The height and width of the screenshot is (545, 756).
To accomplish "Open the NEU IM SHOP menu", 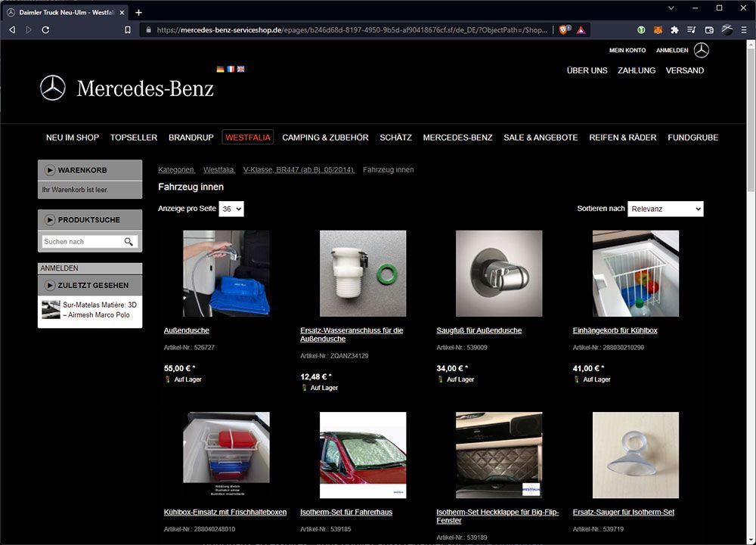I will point(73,138).
